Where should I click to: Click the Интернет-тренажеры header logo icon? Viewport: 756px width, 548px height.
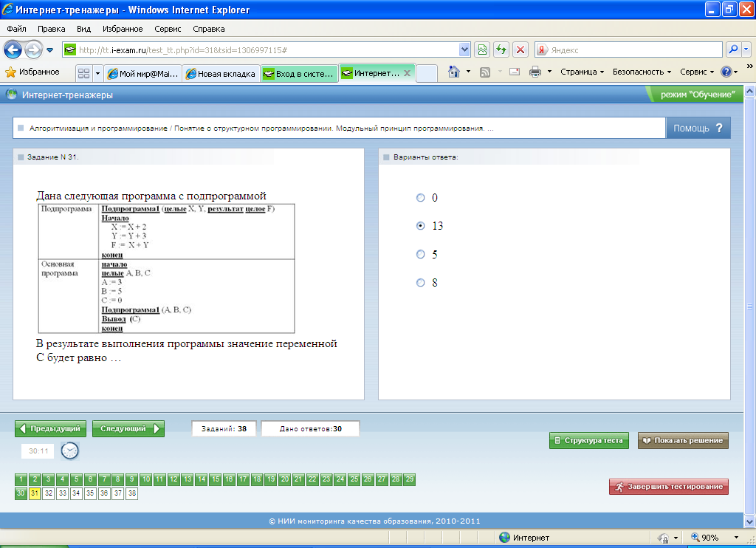[x=12, y=95]
